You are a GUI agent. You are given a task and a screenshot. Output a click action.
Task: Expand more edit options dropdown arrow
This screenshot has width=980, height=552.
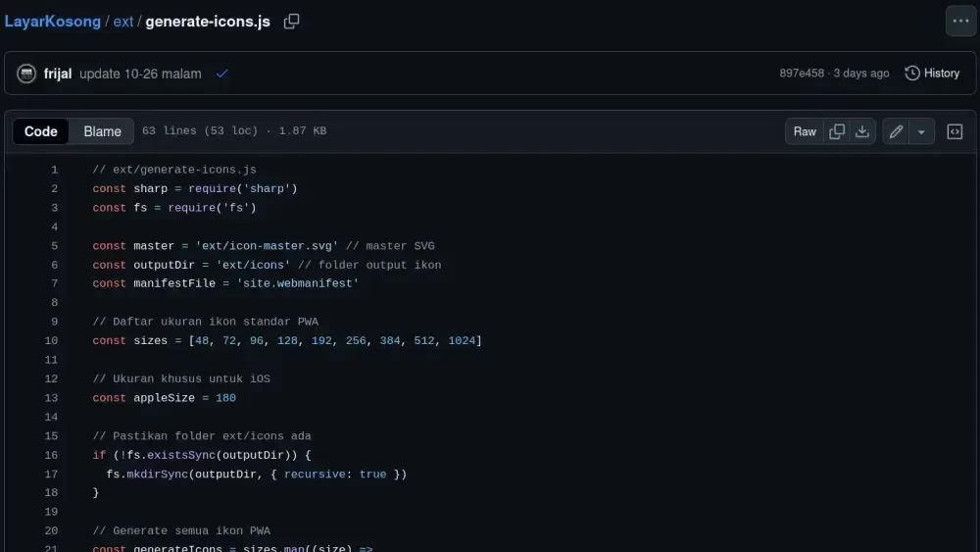921,131
